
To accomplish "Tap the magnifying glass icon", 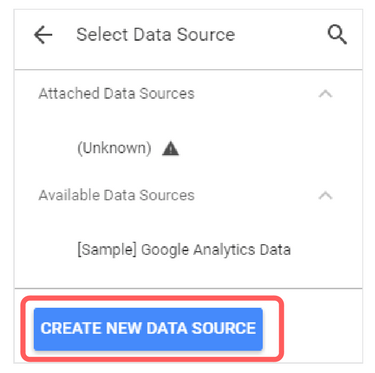I will 337,35.
